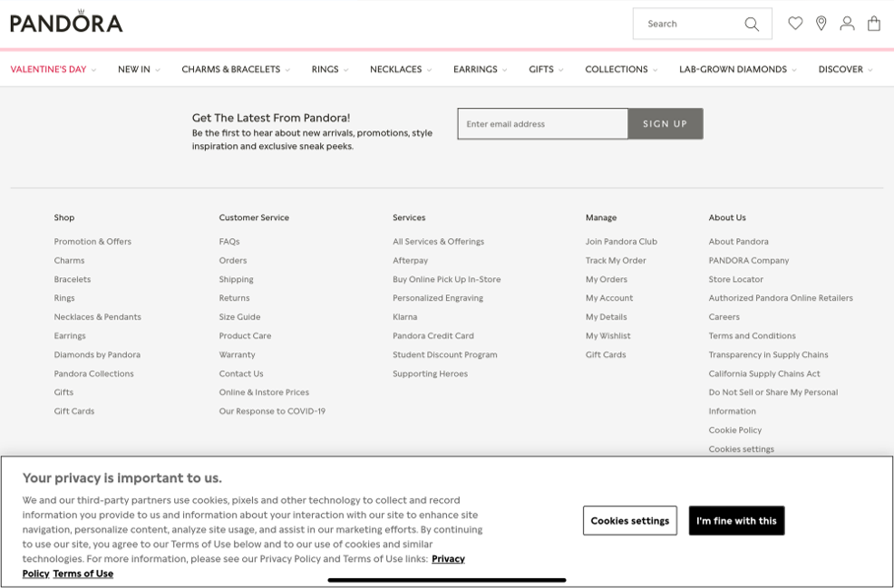Image resolution: width=894 pixels, height=588 pixels.
Task: Click the Sign Up button
Action: point(665,123)
